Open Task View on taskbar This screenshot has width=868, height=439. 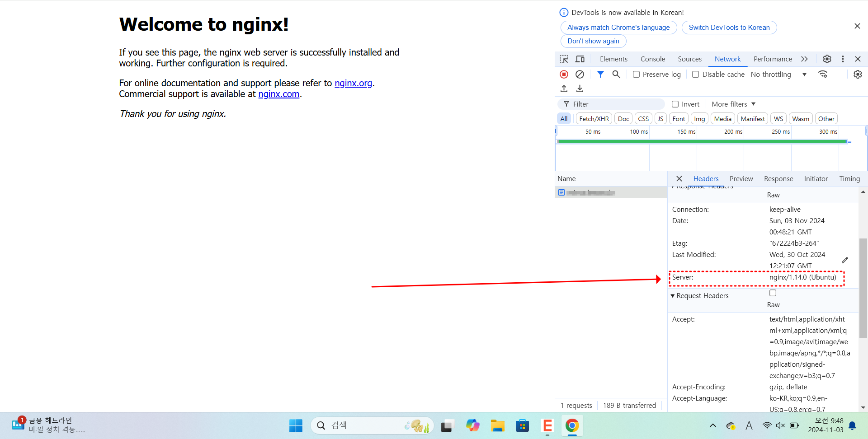(x=447, y=425)
